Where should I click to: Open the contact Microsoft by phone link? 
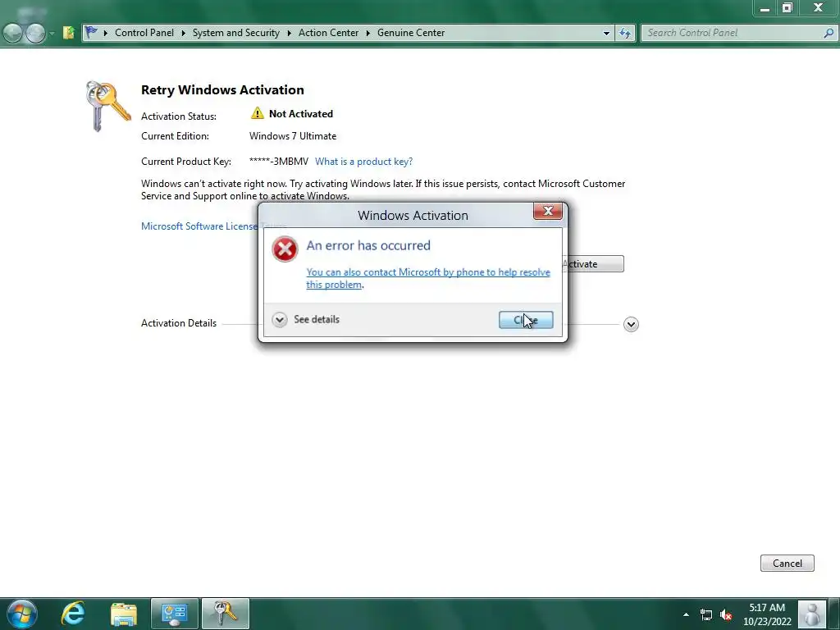pos(428,278)
